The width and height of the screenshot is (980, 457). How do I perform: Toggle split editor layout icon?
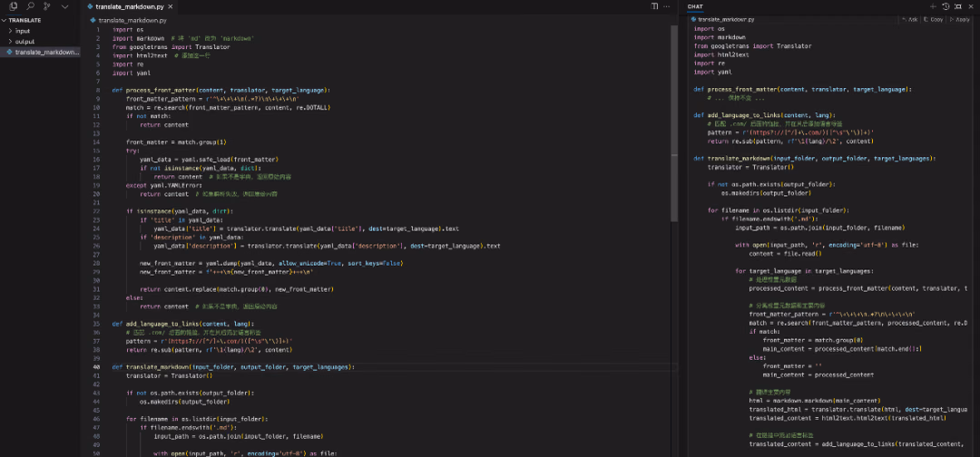654,6
